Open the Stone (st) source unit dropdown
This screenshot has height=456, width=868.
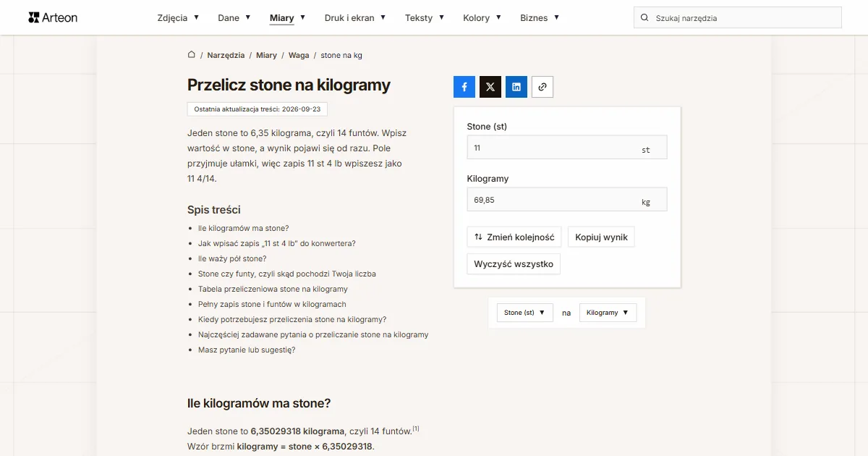525,313
